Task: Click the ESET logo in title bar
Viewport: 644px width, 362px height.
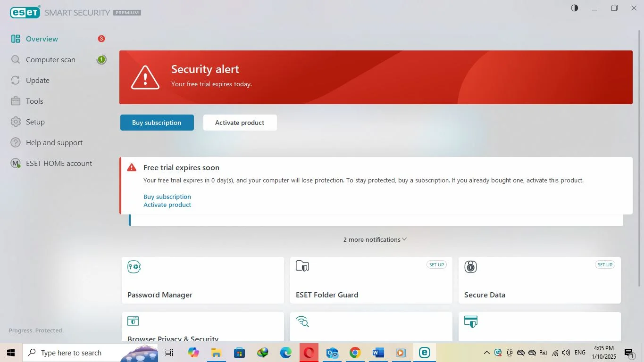Action: coord(25,12)
